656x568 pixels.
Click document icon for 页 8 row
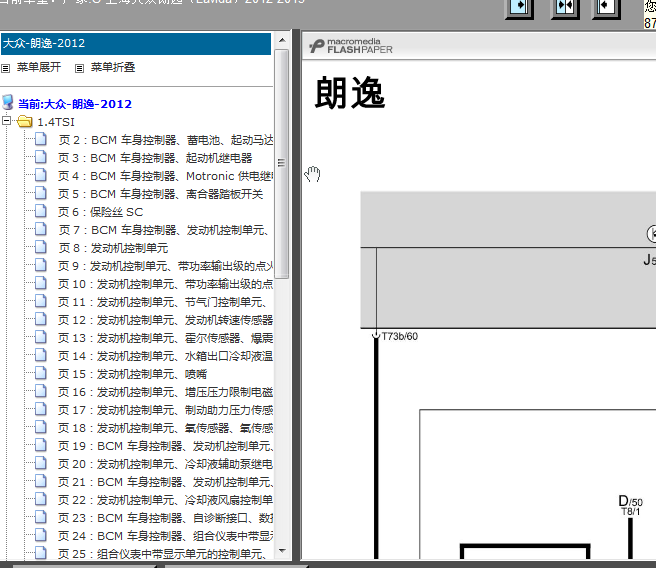click(41, 247)
